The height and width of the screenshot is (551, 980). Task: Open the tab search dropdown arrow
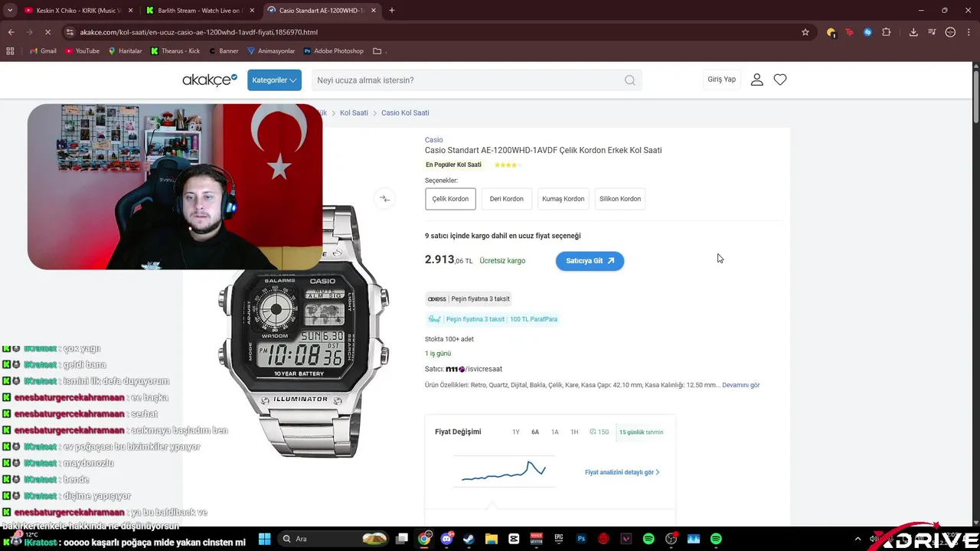point(9,11)
